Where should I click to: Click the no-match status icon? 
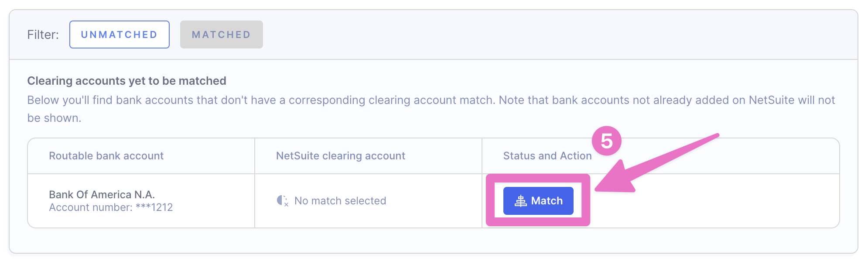283,200
